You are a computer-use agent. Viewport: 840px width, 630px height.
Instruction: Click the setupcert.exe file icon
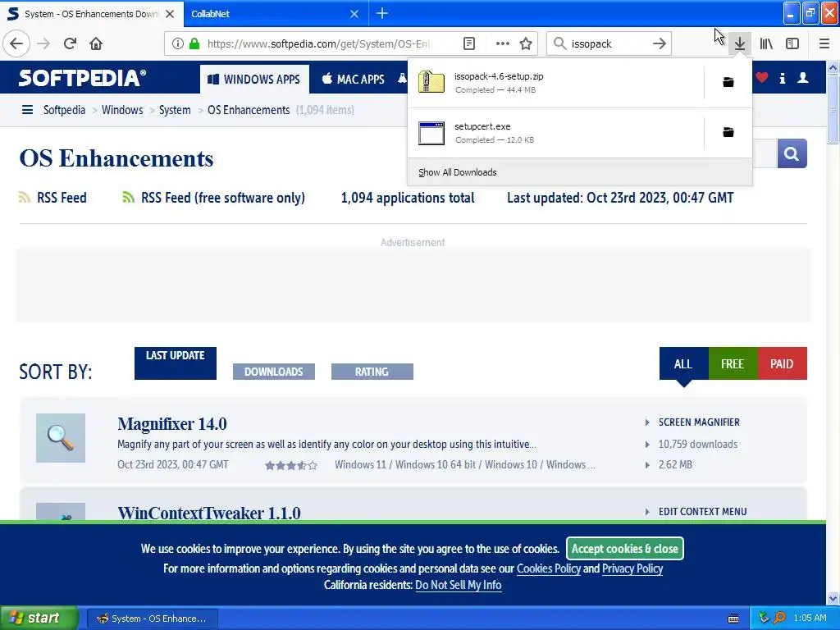431,133
